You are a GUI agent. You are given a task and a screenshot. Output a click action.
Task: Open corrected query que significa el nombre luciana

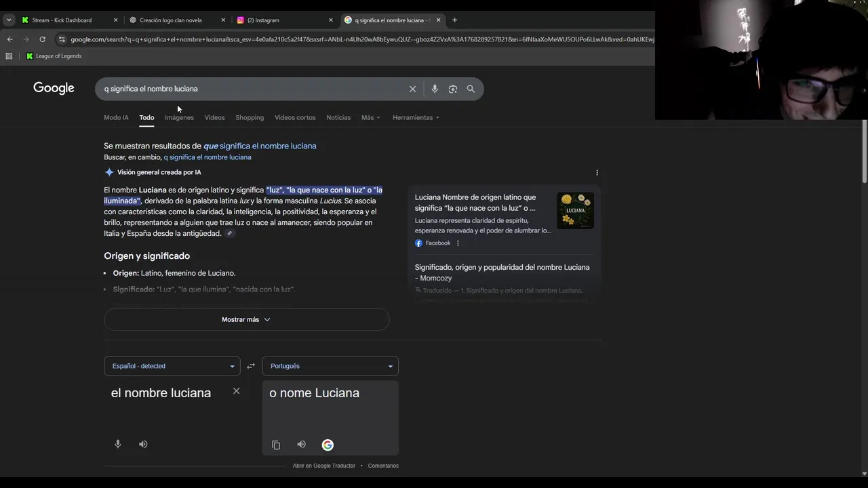(260, 146)
